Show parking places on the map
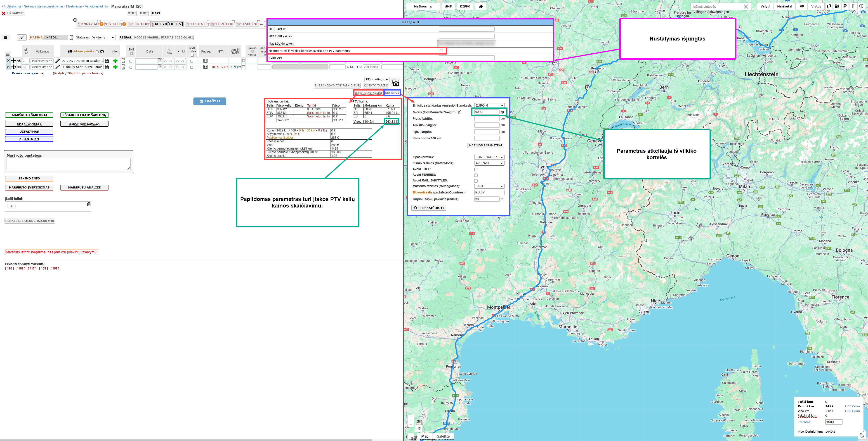Screen dimensions: 868x441 (x=845, y=6)
